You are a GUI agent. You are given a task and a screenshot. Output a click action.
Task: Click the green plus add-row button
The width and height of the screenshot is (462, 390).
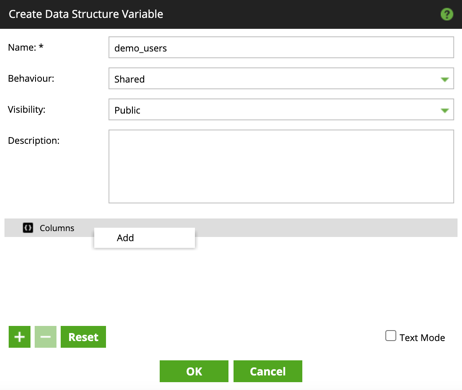pyautogui.click(x=19, y=337)
